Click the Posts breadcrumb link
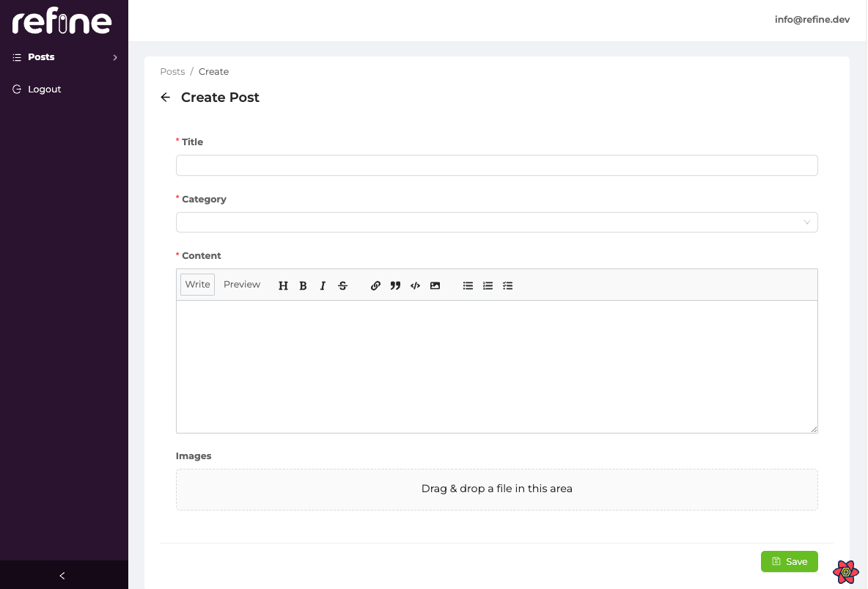This screenshot has height=589, width=868. [172, 72]
